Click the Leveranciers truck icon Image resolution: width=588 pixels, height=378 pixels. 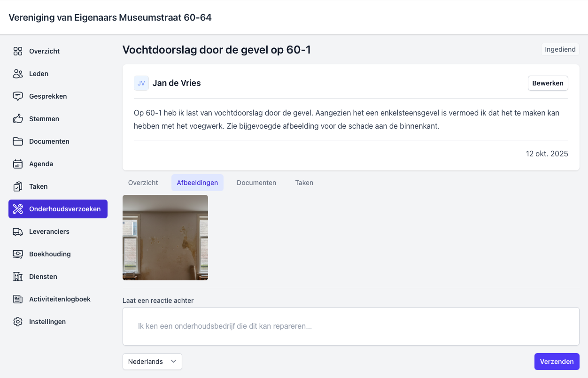(x=18, y=231)
